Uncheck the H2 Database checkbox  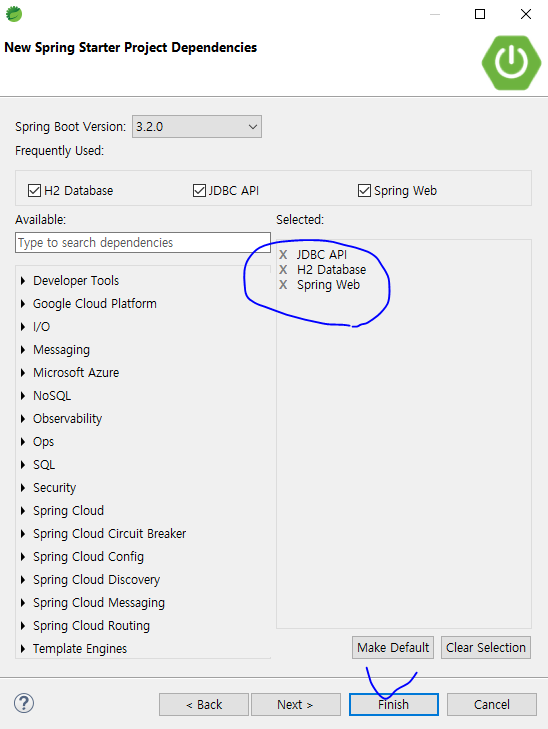34,191
